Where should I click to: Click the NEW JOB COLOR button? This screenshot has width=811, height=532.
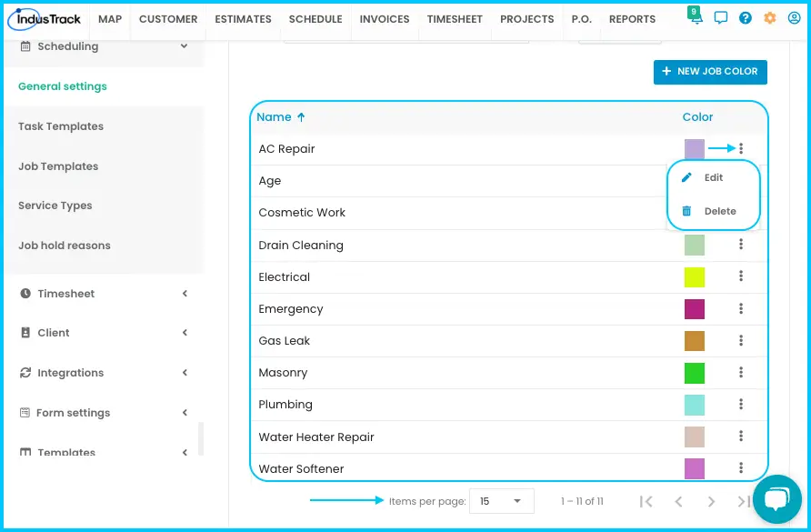[x=710, y=72]
